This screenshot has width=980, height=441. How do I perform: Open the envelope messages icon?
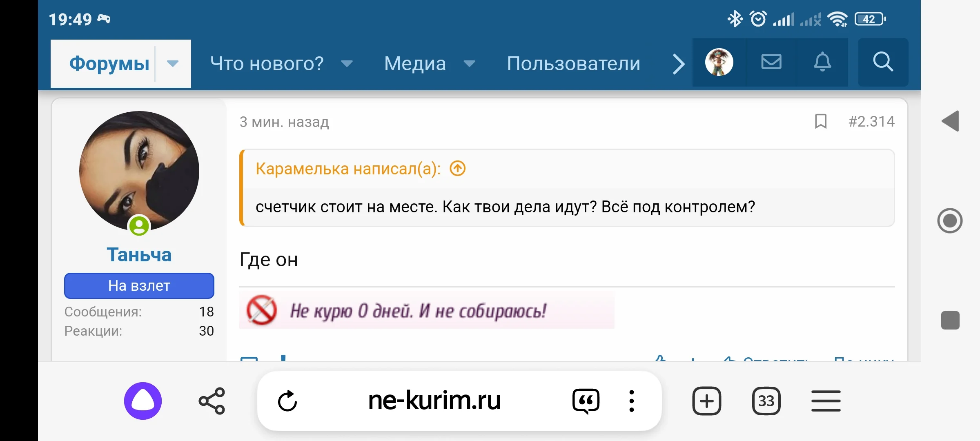[771, 62]
